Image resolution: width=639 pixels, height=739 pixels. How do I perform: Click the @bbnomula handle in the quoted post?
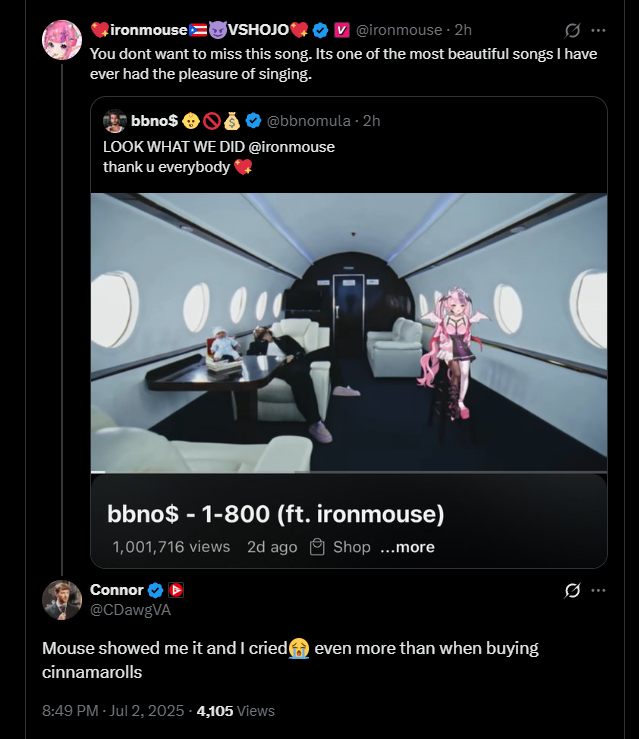point(308,121)
